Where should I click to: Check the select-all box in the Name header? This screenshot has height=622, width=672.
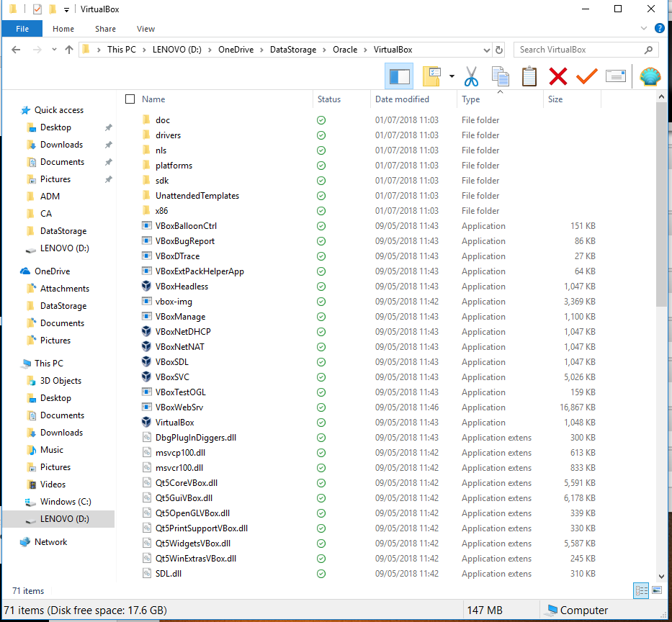coord(129,99)
